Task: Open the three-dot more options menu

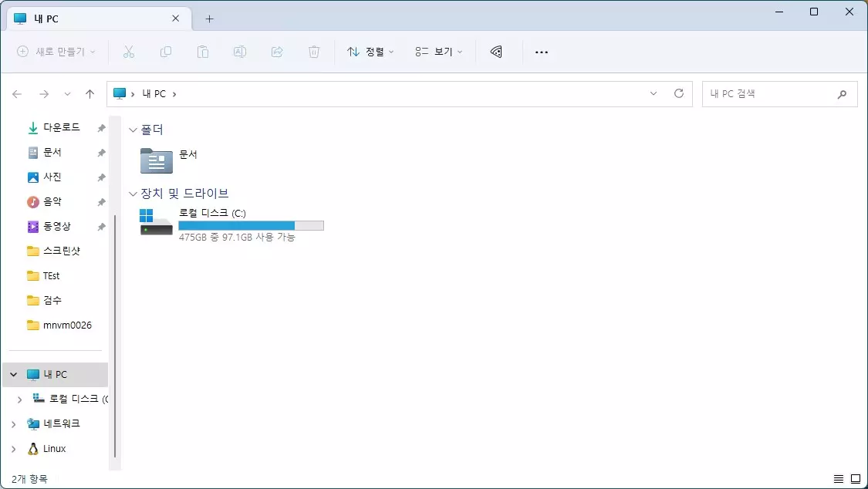Action: tap(542, 52)
